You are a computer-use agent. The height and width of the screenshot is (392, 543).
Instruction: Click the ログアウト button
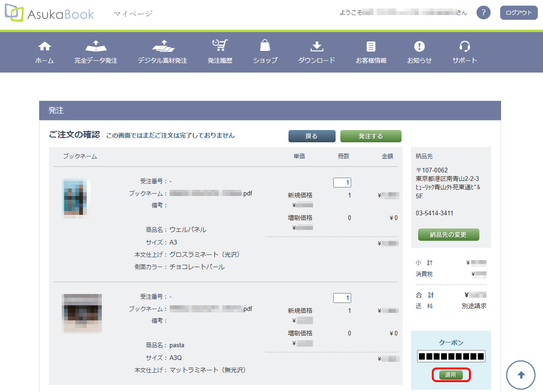518,13
